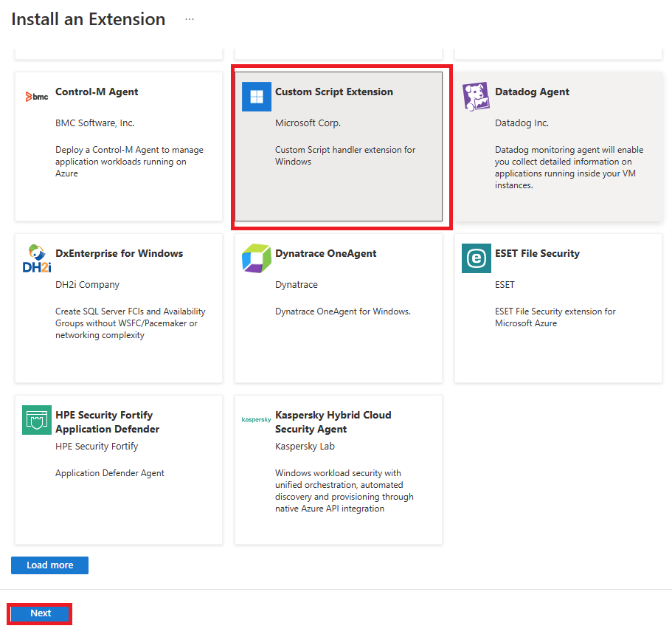Click the Deploy a Control-M Agent description

click(x=129, y=162)
